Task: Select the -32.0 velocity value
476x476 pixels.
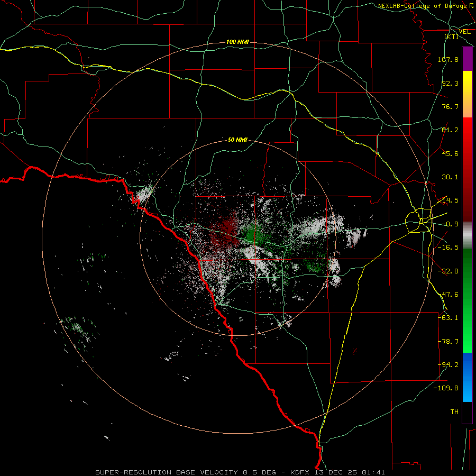Action: pos(448,271)
